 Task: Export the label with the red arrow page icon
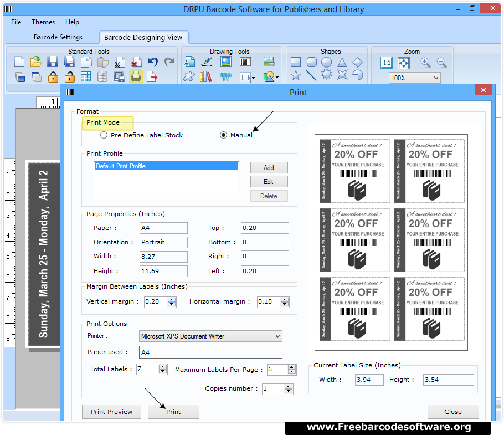[x=152, y=77]
